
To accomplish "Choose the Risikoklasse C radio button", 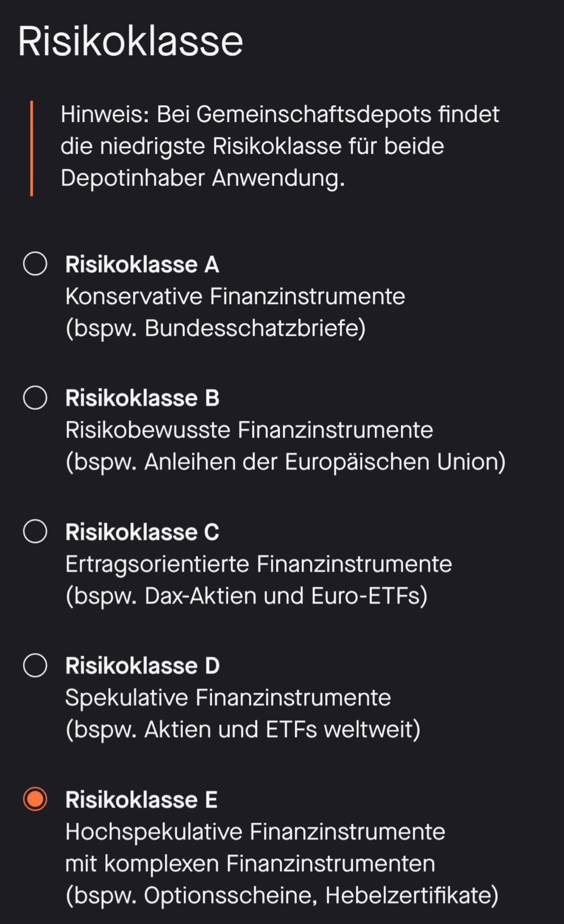I will tap(35, 531).
